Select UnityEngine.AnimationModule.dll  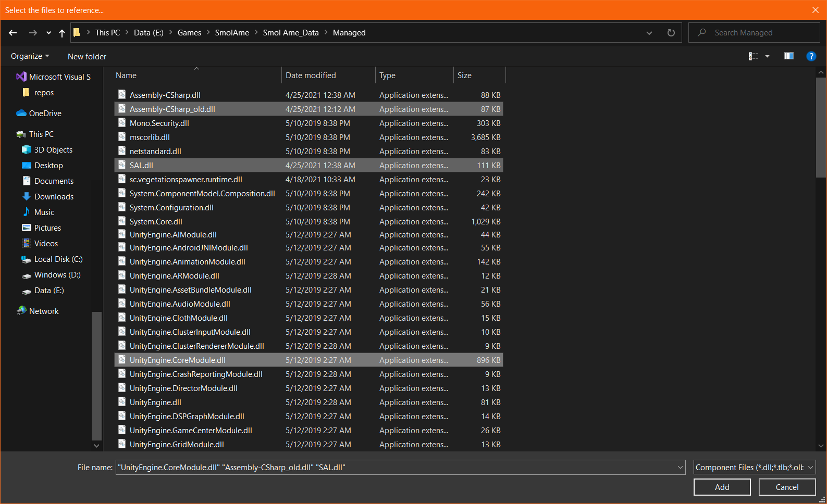308,261
